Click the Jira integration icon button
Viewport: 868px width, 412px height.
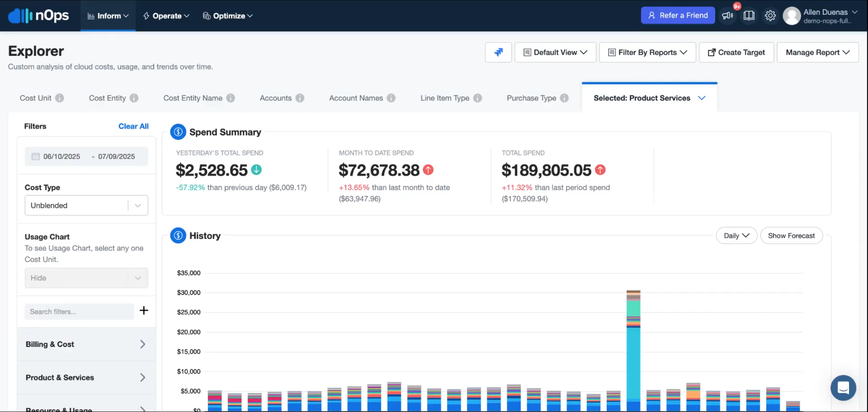tap(498, 52)
